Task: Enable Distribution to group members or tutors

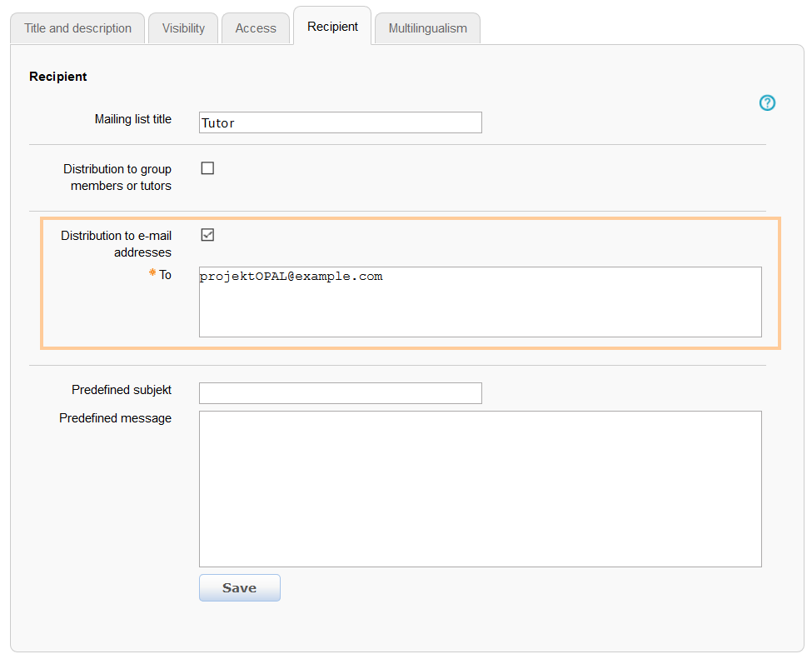Action: 207,167
